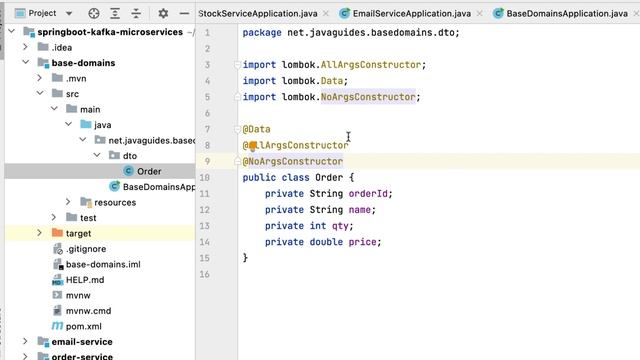Select the target folder row
The image size is (640, 360).
pyautogui.click(x=100, y=233)
